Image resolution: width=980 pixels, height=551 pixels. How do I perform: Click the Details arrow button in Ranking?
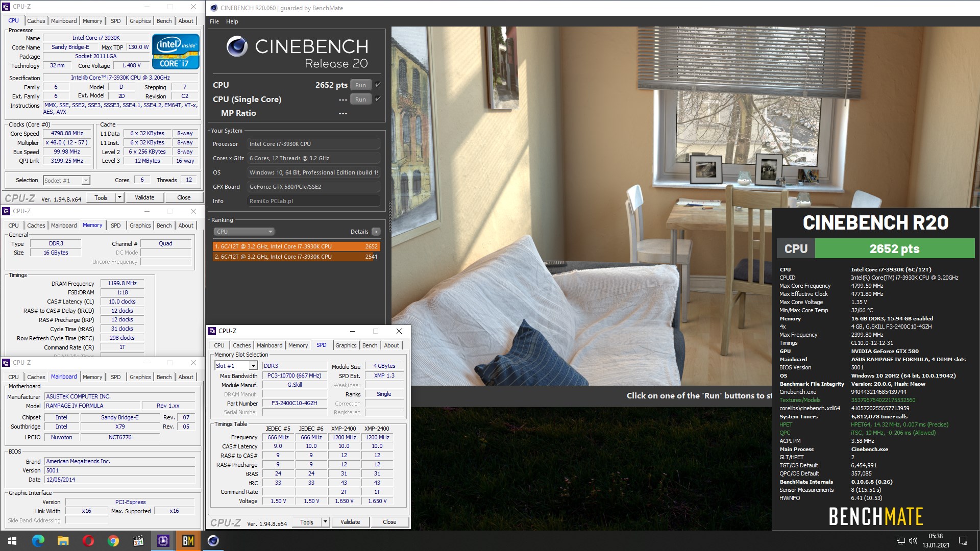pos(376,232)
